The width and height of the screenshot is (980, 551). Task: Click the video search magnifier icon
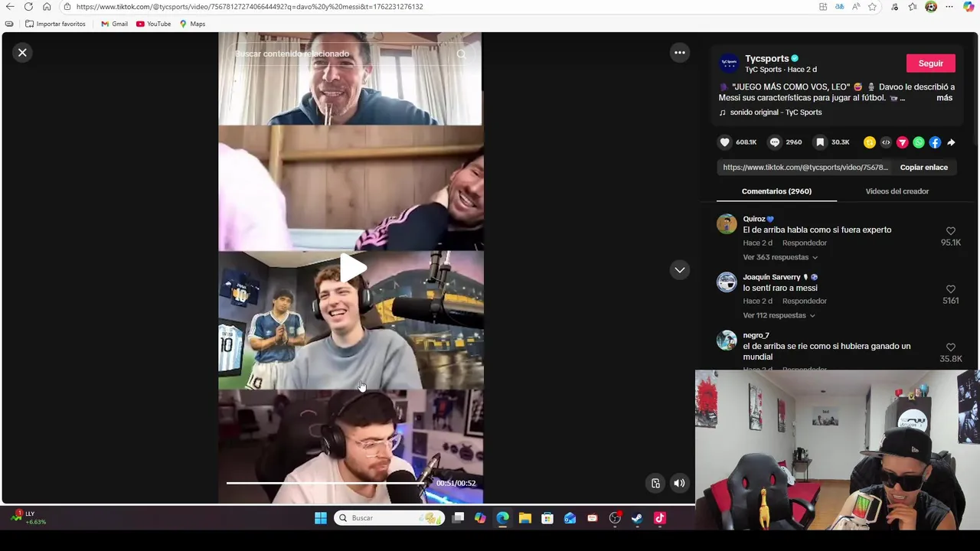tap(461, 54)
